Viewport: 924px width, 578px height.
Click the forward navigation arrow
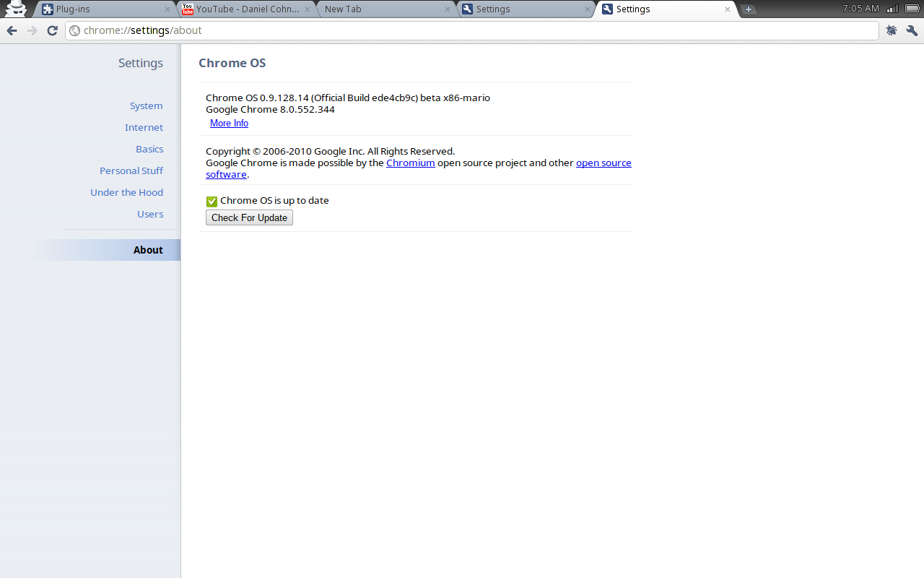pyautogui.click(x=32, y=30)
